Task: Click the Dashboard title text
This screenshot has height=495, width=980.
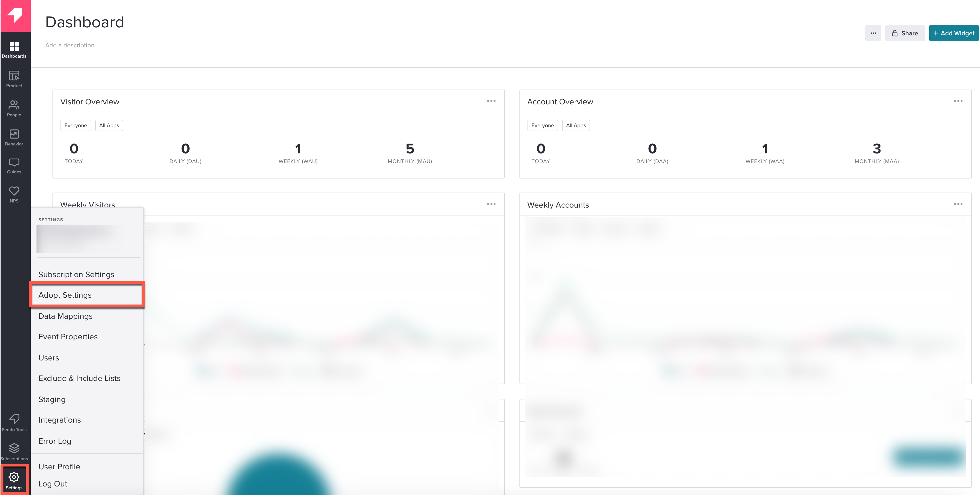Action: pyautogui.click(x=84, y=22)
